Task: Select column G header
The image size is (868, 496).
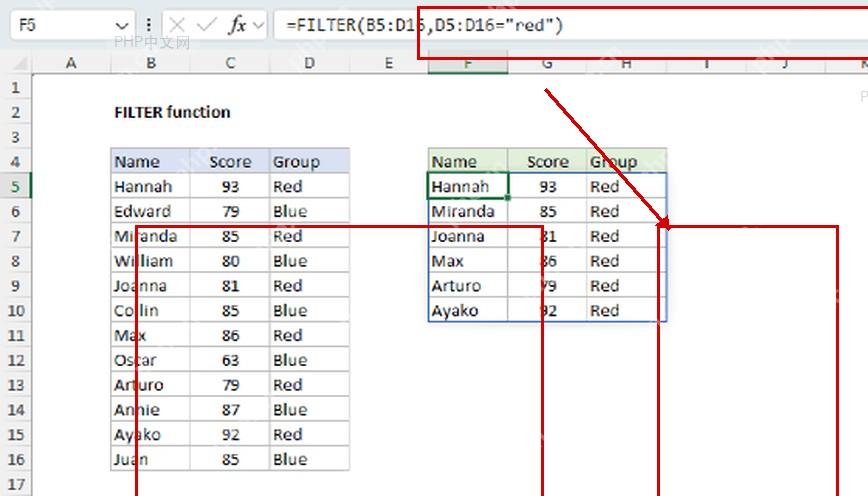Action: pyautogui.click(x=547, y=63)
